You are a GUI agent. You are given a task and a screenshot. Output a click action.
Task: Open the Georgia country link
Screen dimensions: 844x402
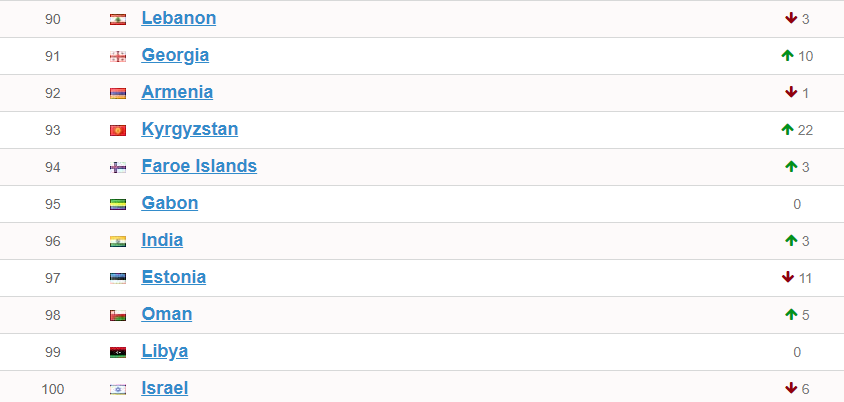(x=175, y=55)
